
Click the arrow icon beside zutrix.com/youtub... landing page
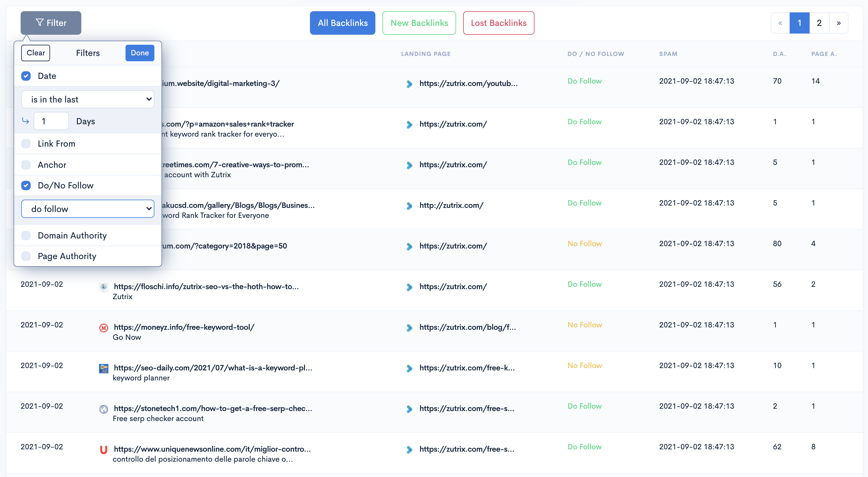pos(409,84)
